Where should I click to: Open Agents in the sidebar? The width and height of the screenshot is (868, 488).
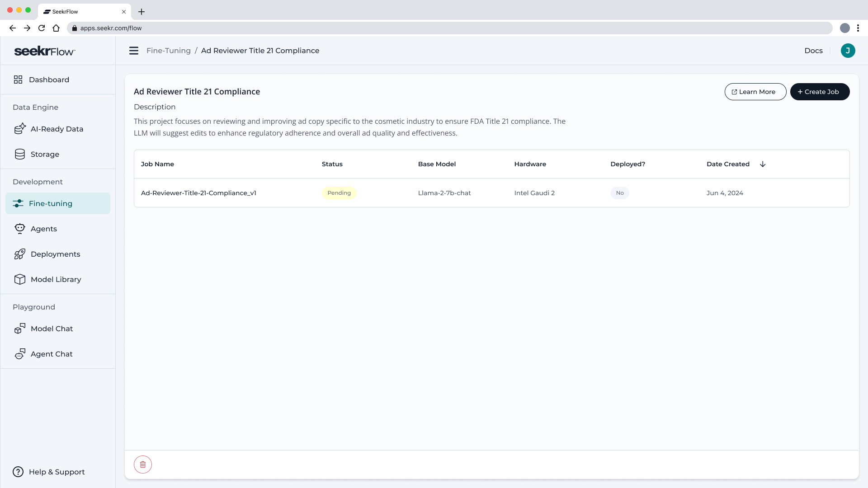58,229
